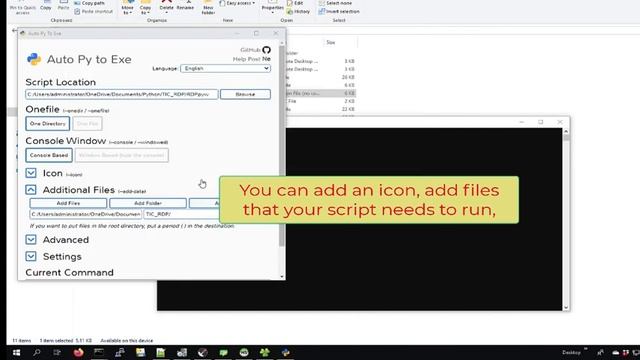Expand the Icon section
640x360 pixels.
[31, 173]
